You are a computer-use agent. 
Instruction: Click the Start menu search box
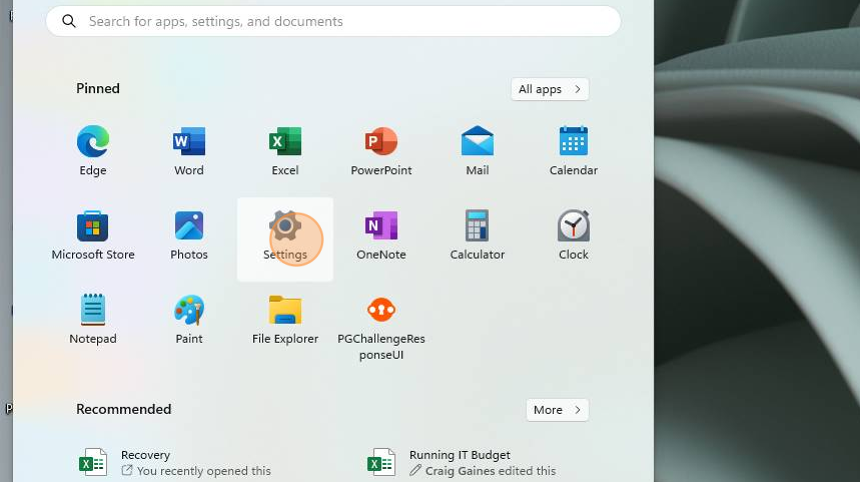coord(333,21)
